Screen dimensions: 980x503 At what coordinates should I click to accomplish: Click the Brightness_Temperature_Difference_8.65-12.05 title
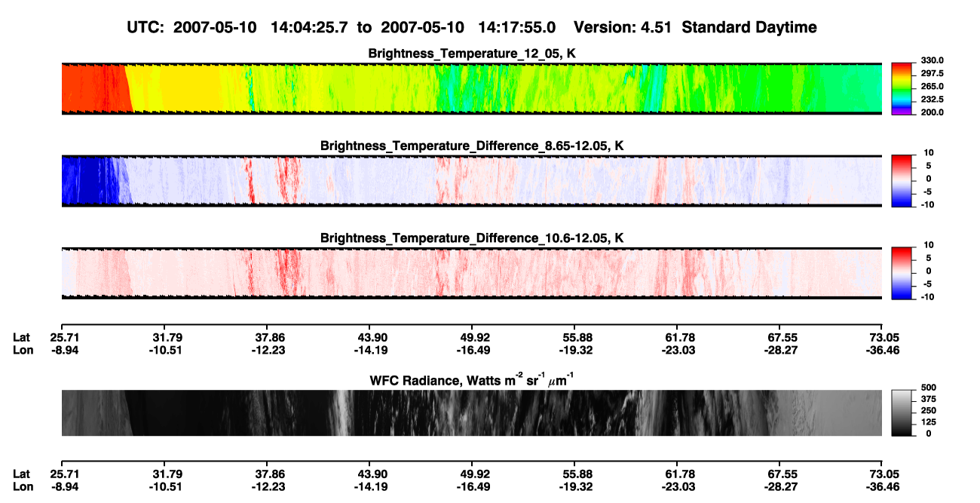click(x=472, y=146)
